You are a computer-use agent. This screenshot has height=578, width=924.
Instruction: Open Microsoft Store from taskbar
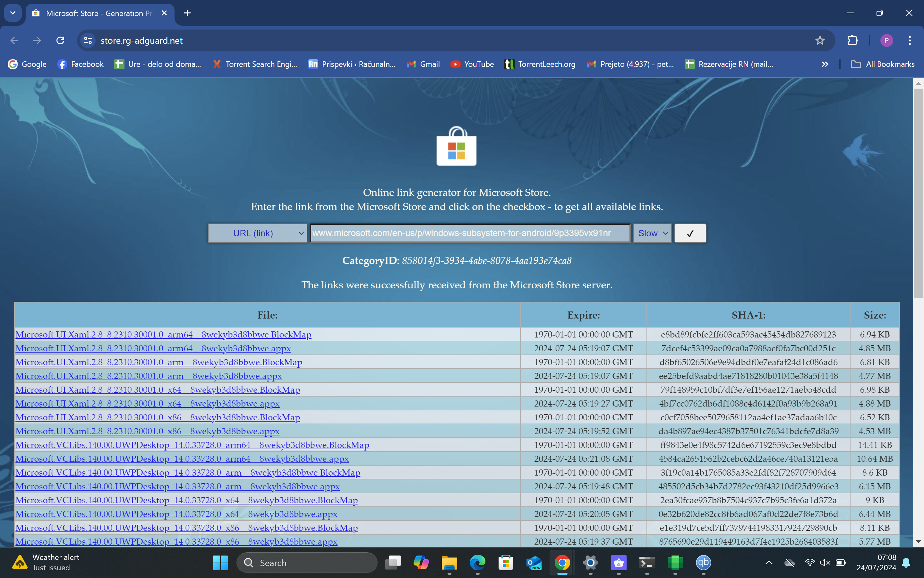(506, 563)
